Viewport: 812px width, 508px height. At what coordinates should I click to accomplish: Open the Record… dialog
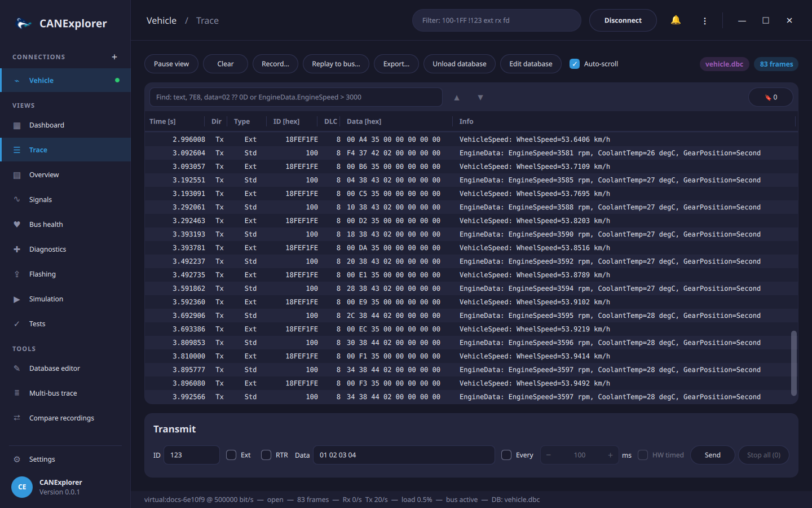[x=275, y=64]
